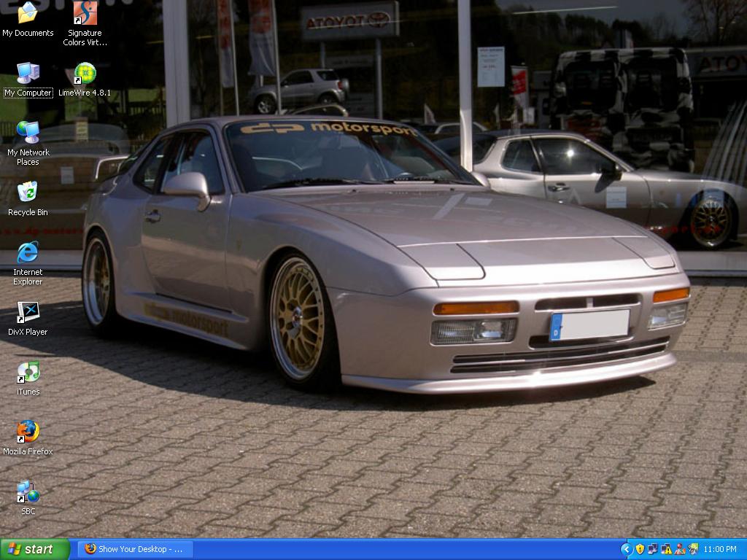
Task: Open the SBC desktop shortcut
Action: coord(28,491)
